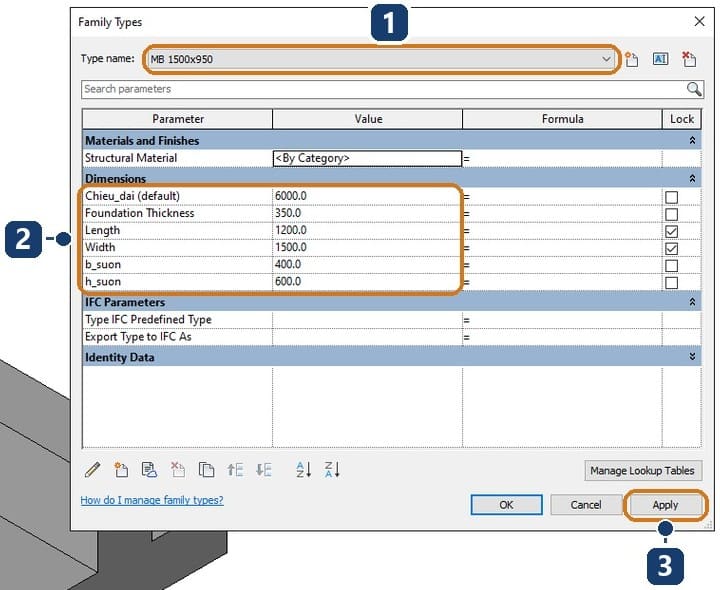Toggle the lock checkbox for Chieu_dai (default)
Viewport: 720px width, 590px height.
[671, 197]
